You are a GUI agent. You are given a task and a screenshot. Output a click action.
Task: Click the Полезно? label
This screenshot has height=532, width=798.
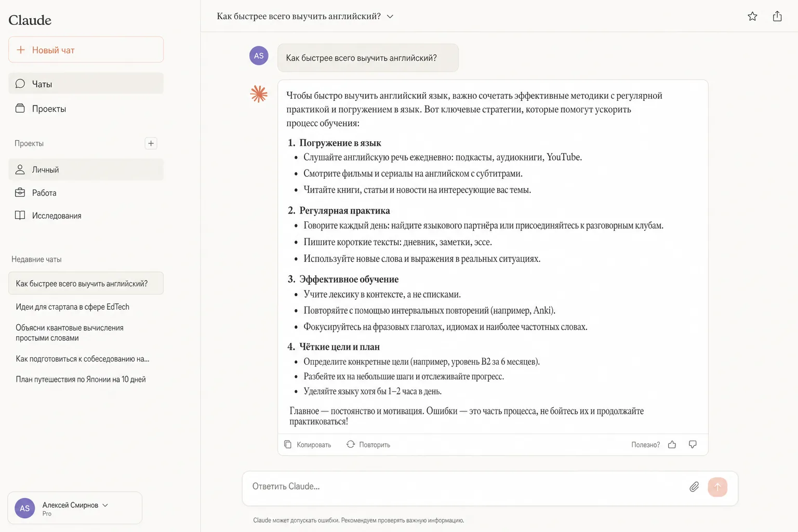[645, 445]
